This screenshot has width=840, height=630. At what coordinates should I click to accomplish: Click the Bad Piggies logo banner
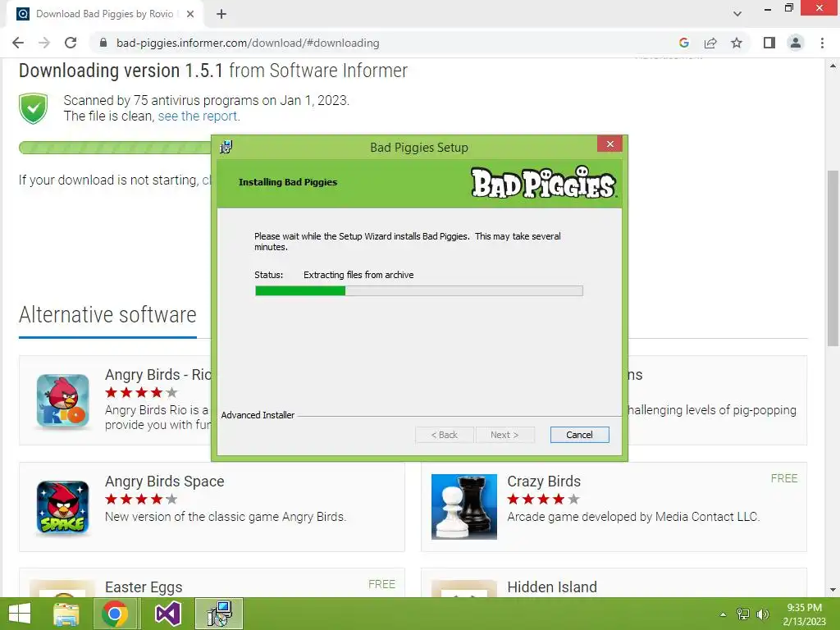[543, 183]
